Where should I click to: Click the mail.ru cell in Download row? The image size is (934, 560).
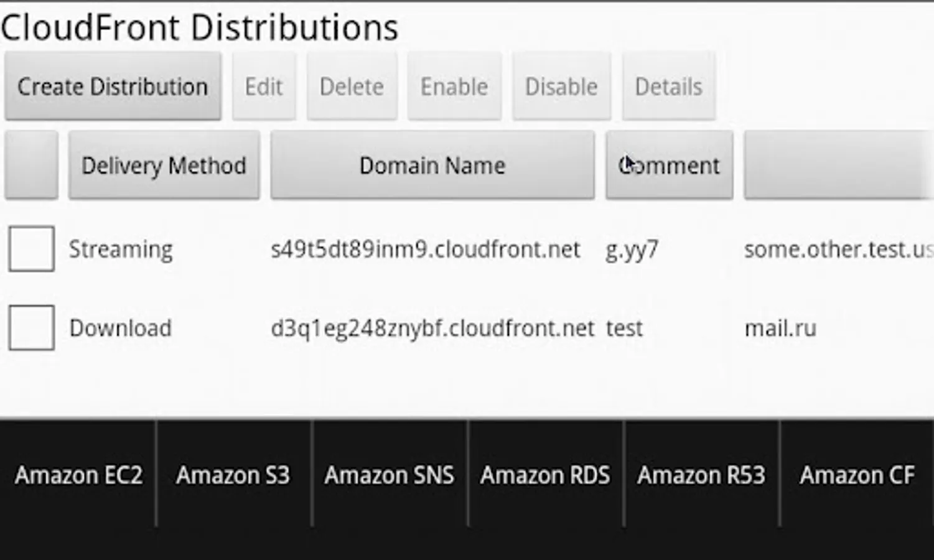click(780, 329)
